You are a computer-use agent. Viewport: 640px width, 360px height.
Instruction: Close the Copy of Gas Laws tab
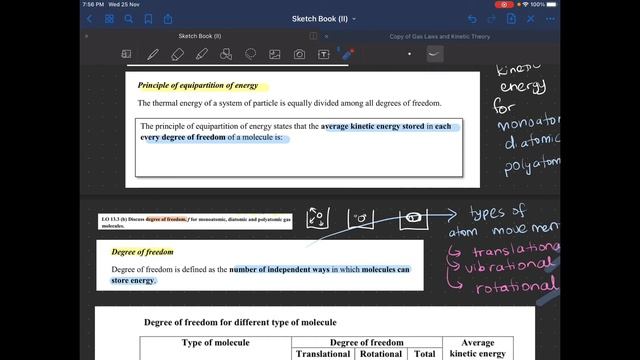[326, 36]
